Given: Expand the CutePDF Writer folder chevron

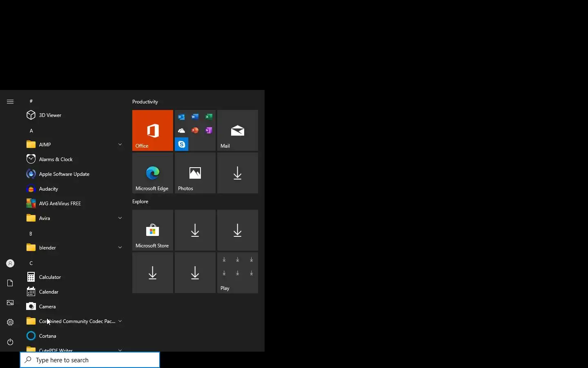Looking at the screenshot, I should pos(120,350).
